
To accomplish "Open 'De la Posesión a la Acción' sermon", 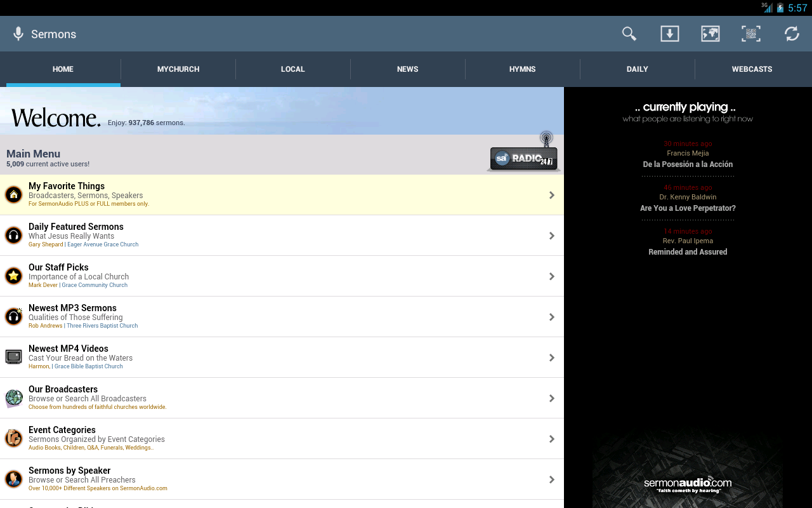I will [x=688, y=164].
